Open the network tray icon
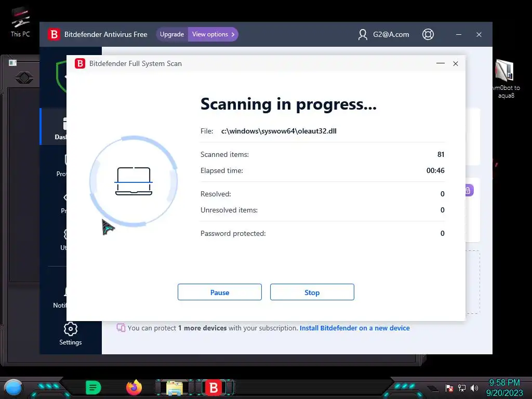The width and height of the screenshot is (532, 399). (462, 388)
